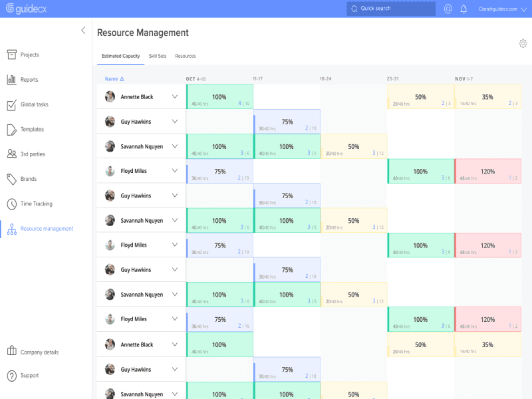This screenshot has width=532, height=399.
Task: Click the Support question mark icon
Action: pyautogui.click(x=11, y=376)
